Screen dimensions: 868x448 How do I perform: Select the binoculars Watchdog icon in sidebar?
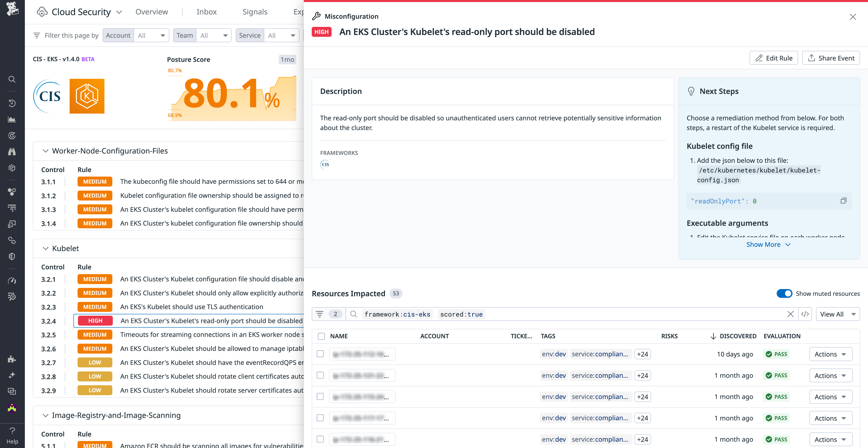12,152
